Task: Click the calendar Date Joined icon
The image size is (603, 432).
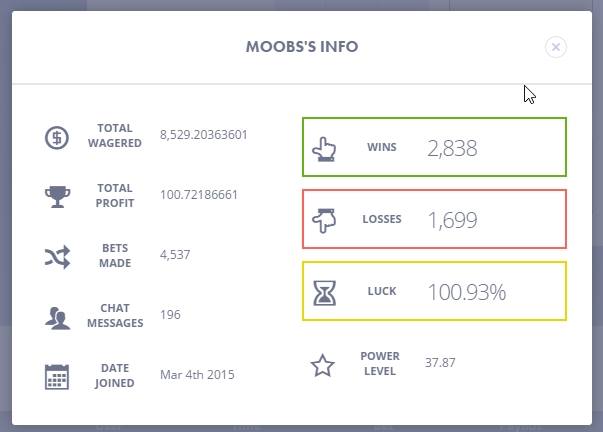Action: [x=57, y=376]
